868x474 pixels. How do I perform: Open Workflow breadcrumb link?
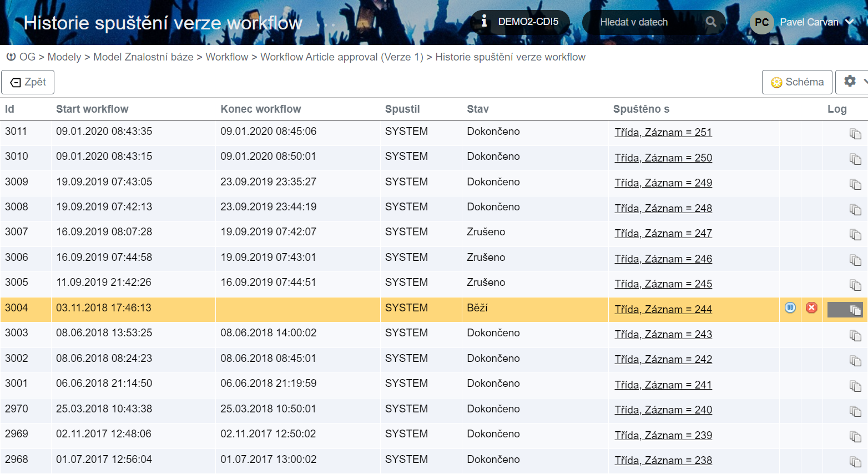[x=227, y=57]
